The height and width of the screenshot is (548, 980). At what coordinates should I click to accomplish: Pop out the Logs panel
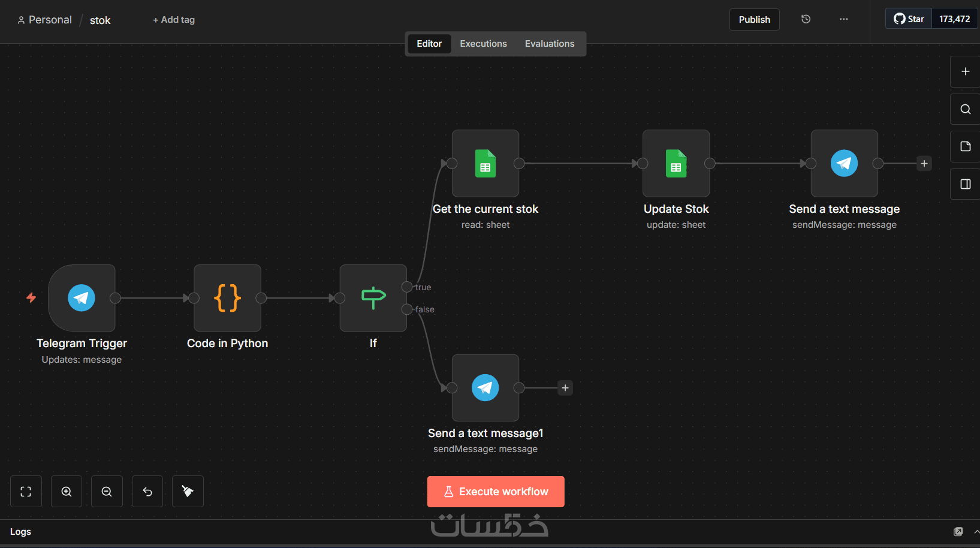click(x=958, y=532)
